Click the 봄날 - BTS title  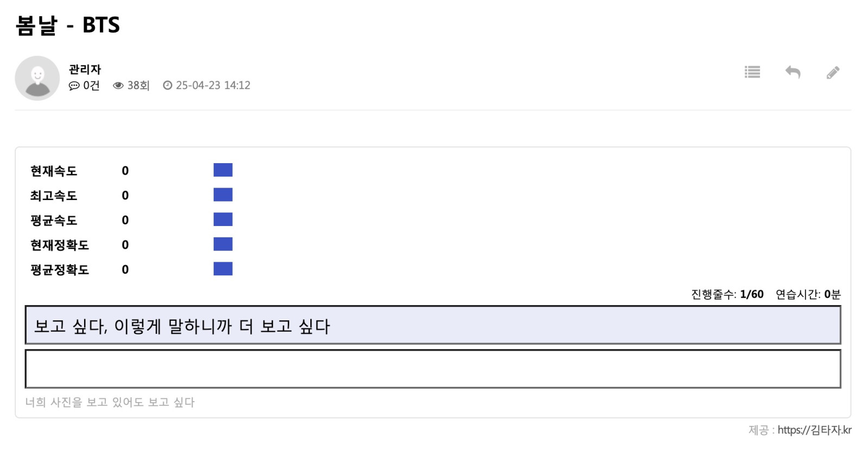click(68, 25)
